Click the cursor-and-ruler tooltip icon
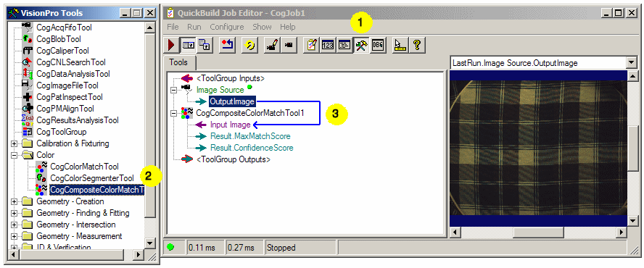 click(x=400, y=45)
